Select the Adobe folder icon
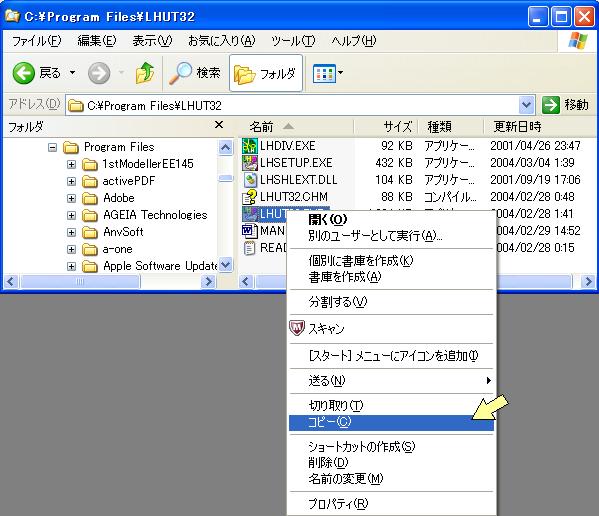This screenshot has width=599, height=516. [90, 198]
